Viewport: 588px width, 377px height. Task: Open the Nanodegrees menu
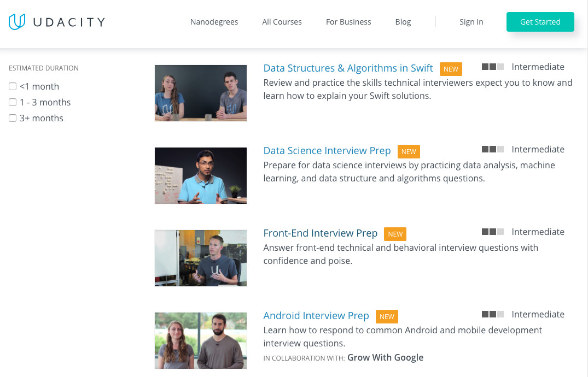[214, 22]
